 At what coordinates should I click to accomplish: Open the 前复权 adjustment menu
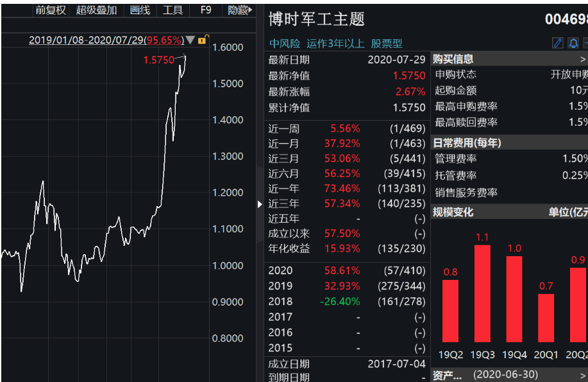51,10
